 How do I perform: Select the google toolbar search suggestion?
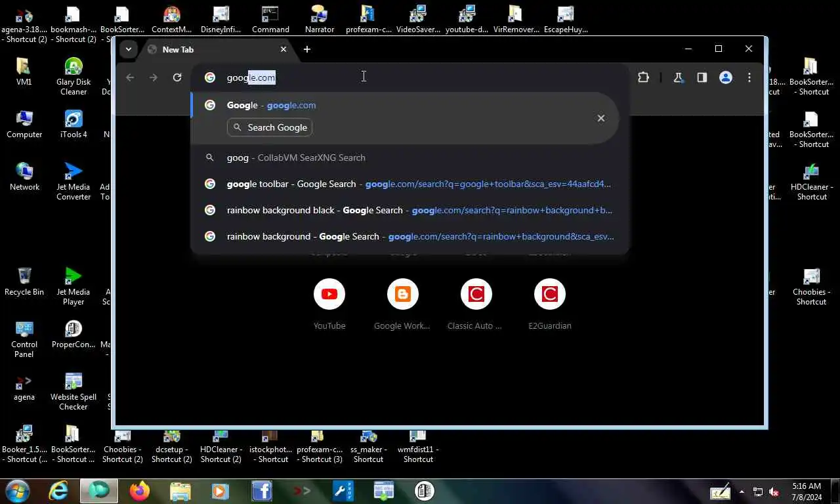click(409, 184)
